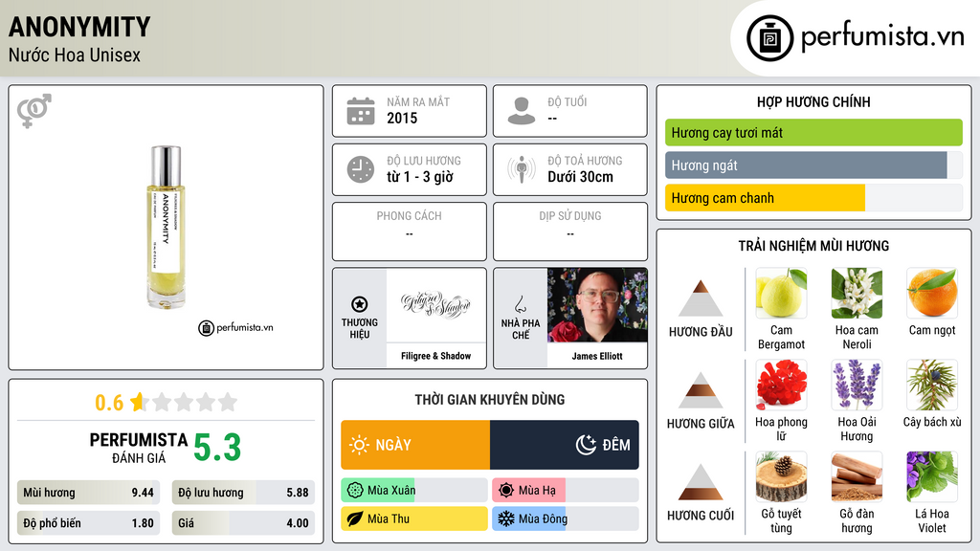
Task: Click the green 5.3 Perfumista score
Action: [217, 448]
